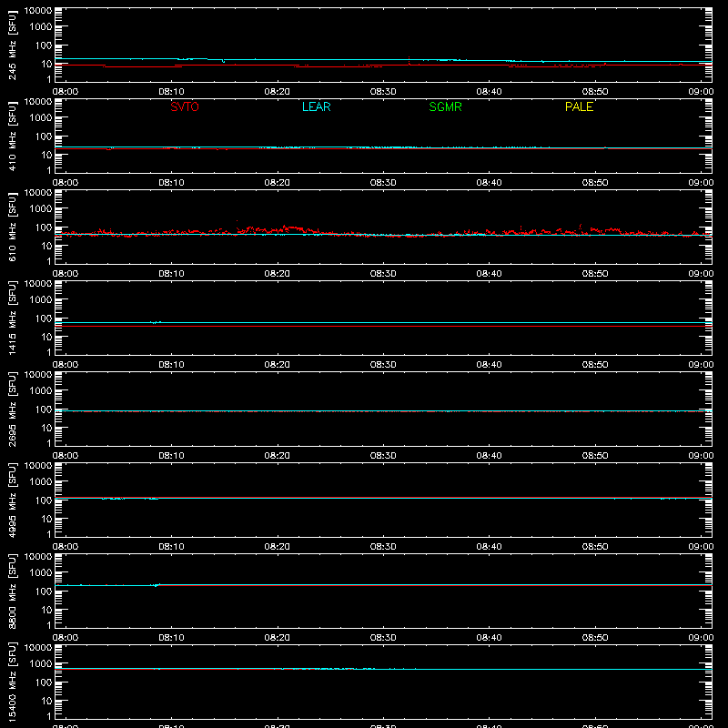Select the 610 MHz [SFU] axis title
This screenshot has width=728, height=728.
12,227
